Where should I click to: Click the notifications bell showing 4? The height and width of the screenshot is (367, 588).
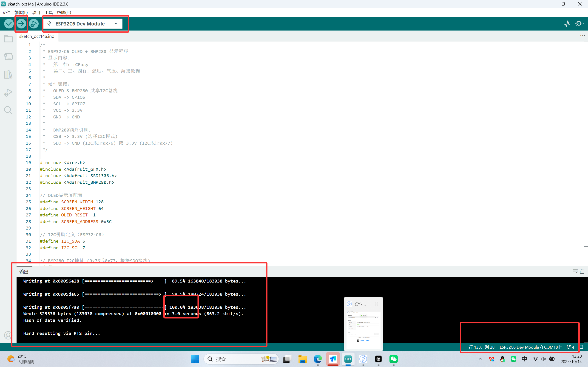pos(570,347)
